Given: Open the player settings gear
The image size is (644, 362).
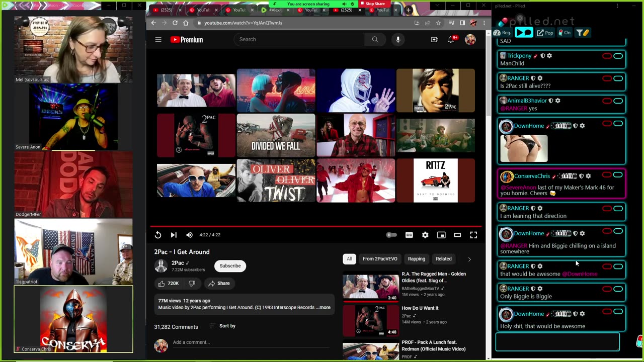Looking at the screenshot, I should pos(425,235).
